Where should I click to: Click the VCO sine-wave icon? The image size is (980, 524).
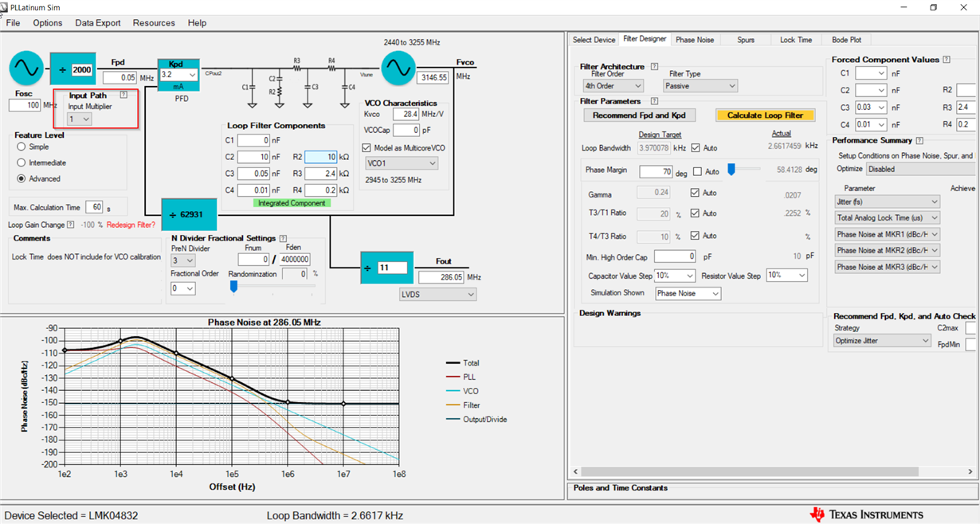(x=398, y=68)
